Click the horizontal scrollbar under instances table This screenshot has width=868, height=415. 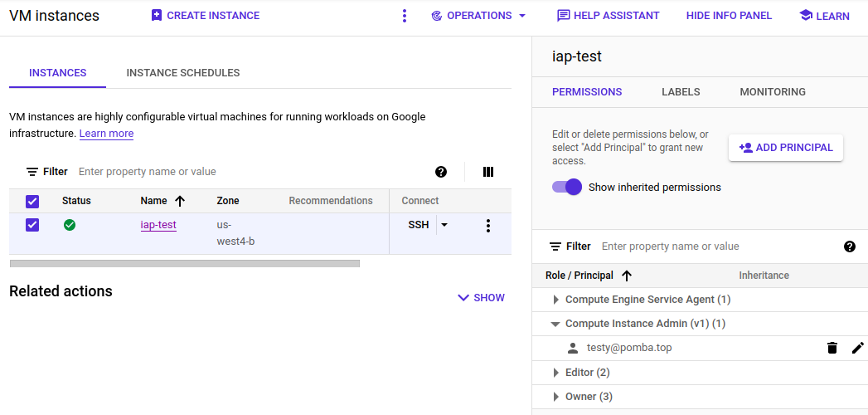coord(184,264)
